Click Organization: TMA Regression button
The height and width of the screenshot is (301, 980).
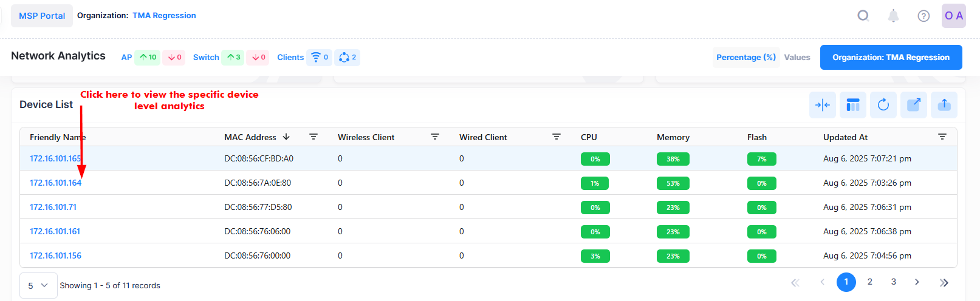pyautogui.click(x=891, y=57)
